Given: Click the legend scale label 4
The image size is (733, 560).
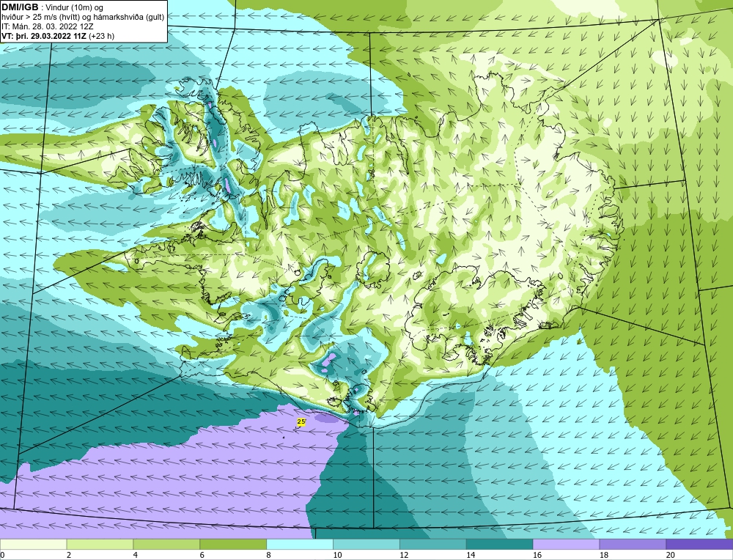Looking at the screenshot, I should click(135, 555).
